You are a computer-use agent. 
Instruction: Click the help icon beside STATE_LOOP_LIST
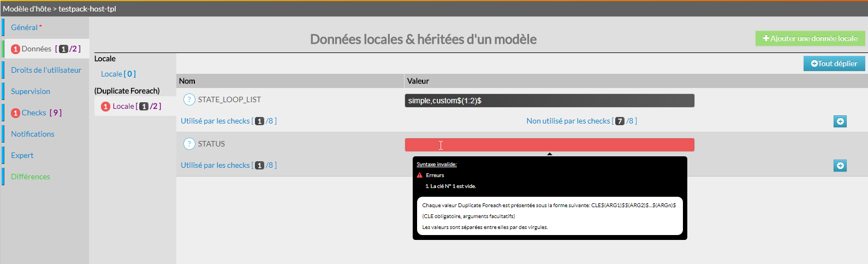(189, 99)
